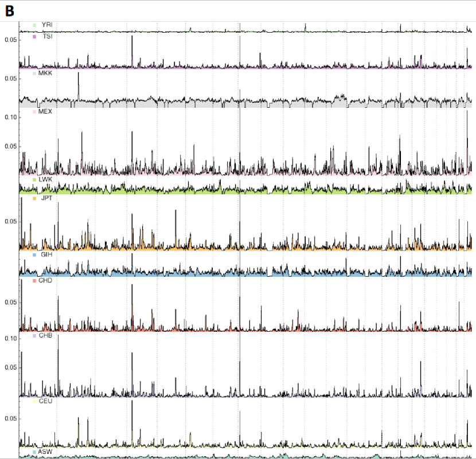The width and height of the screenshot is (476, 459).
Task: Select the CHD population label
Action: point(45,280)
